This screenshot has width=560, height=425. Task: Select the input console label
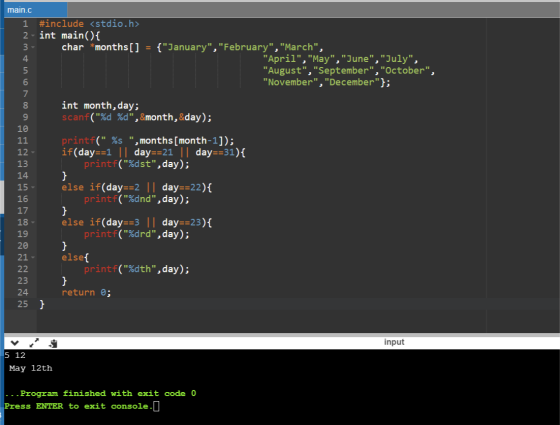point(394,342)
